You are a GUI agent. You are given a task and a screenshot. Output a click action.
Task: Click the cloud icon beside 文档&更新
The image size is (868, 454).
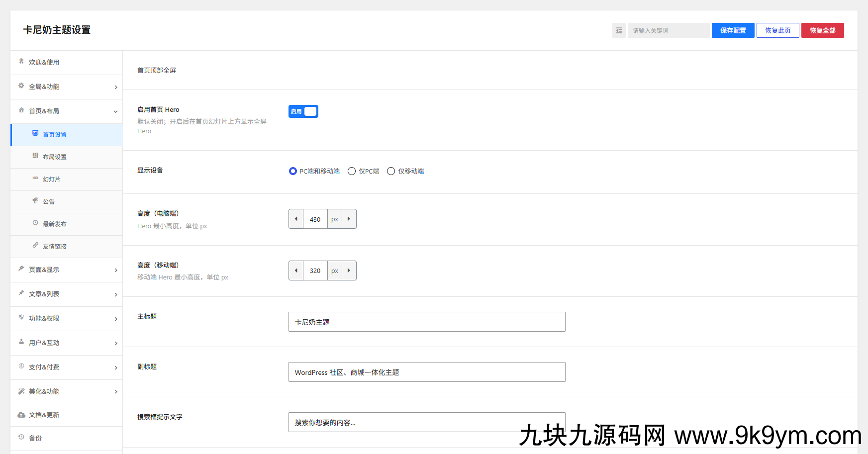(x=21, y=415)
